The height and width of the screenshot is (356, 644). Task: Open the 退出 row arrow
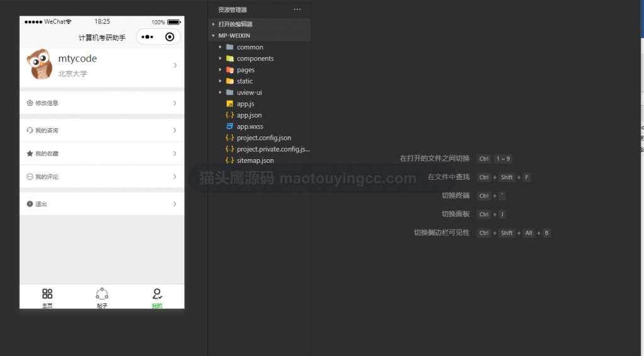175,204
